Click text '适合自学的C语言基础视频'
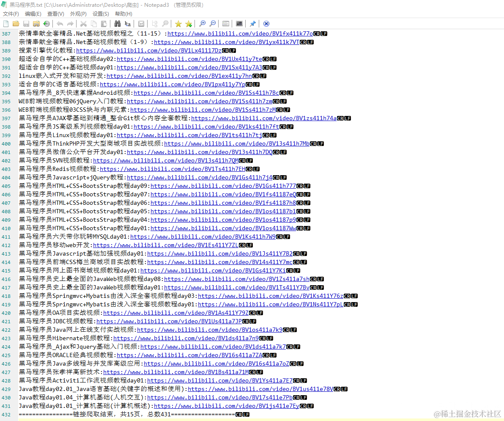Viewport: 504px width, 421px height. pos(58,84)
